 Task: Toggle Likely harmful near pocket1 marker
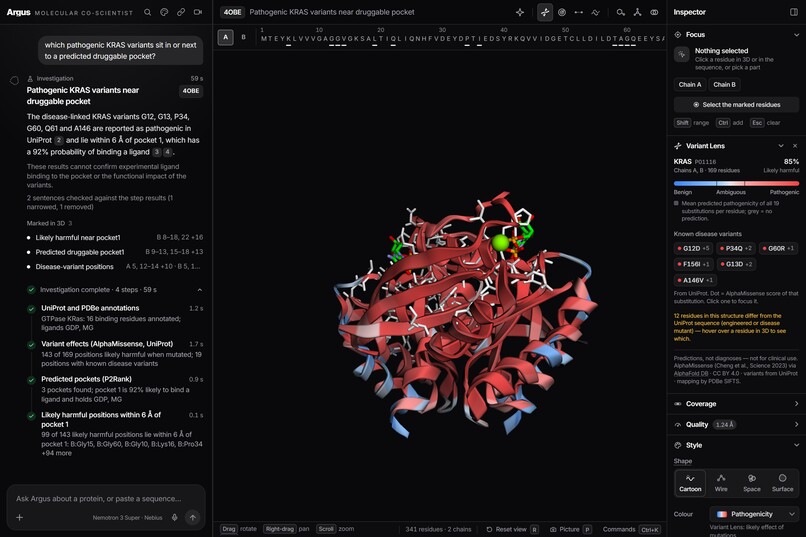point(115,237)
